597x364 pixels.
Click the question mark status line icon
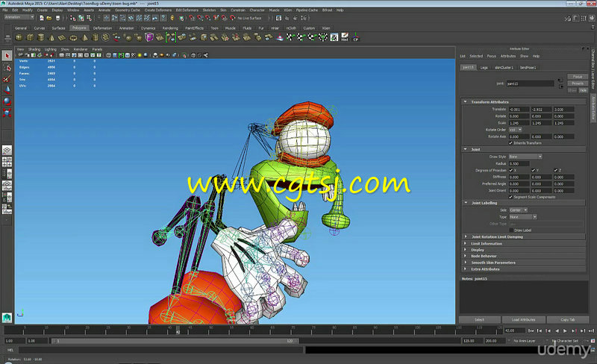point(163,18)
